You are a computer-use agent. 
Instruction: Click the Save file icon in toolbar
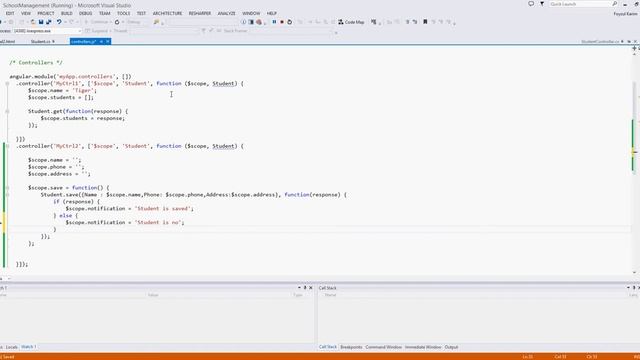(41, 22)
